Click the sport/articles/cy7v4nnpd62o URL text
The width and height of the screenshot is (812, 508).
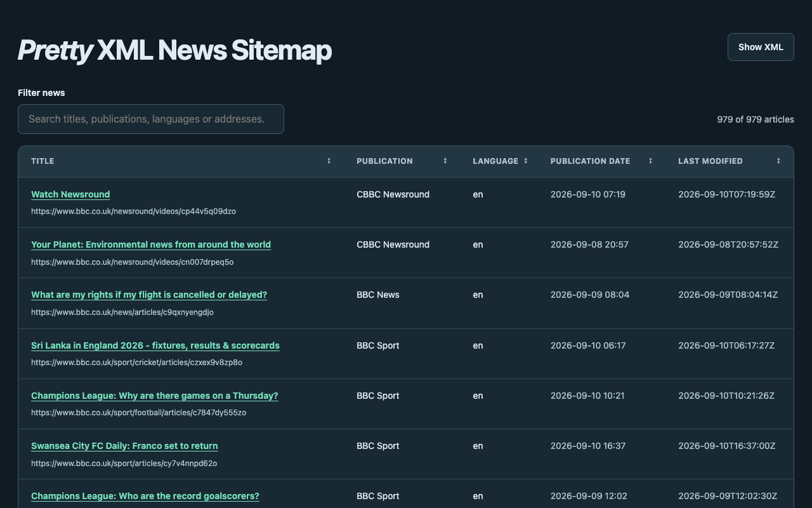pos(124,464)
